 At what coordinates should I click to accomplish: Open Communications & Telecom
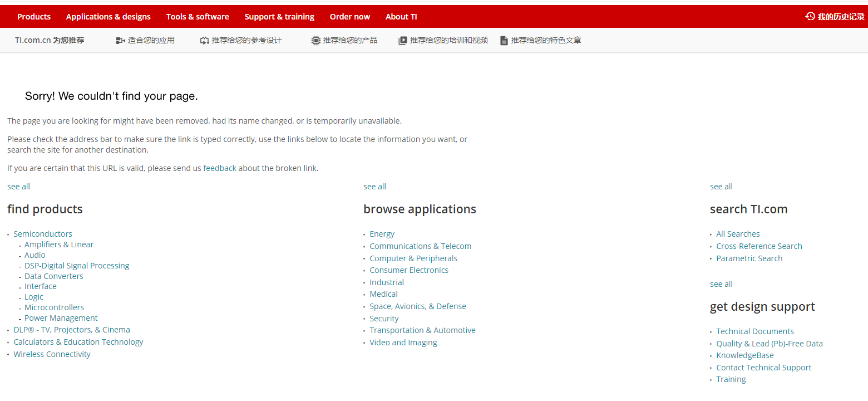pyautogui.click(x=421, y=246)
